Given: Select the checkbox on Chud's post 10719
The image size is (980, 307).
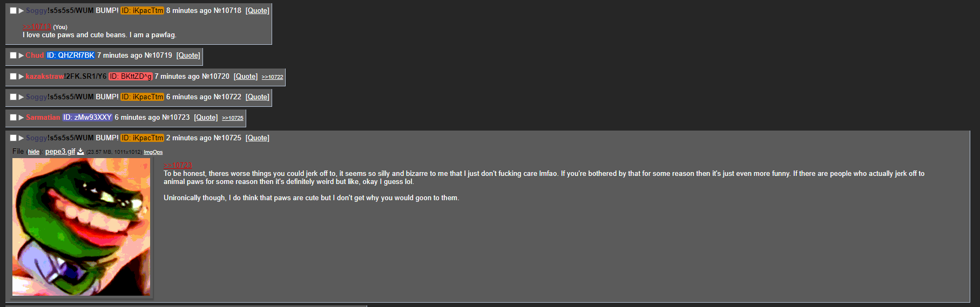Looking at the screenshot, I should 13,56.
